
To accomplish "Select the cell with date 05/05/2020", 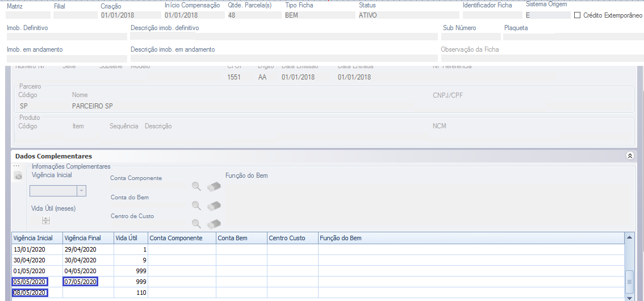I will point(31,282).
